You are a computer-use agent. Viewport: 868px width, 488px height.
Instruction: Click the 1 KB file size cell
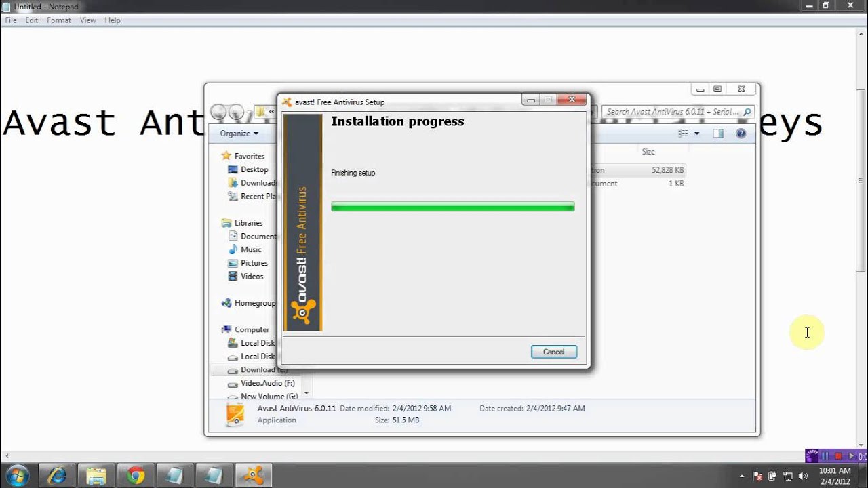[676, 184]
